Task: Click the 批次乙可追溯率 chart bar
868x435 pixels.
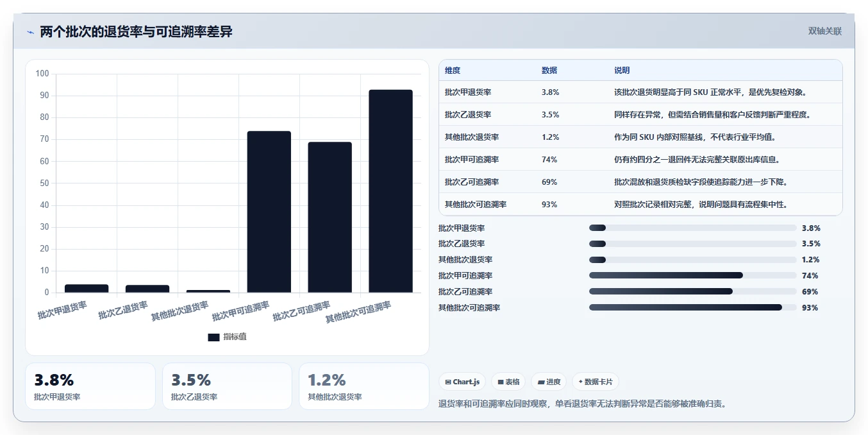Action: click(330, 217)
